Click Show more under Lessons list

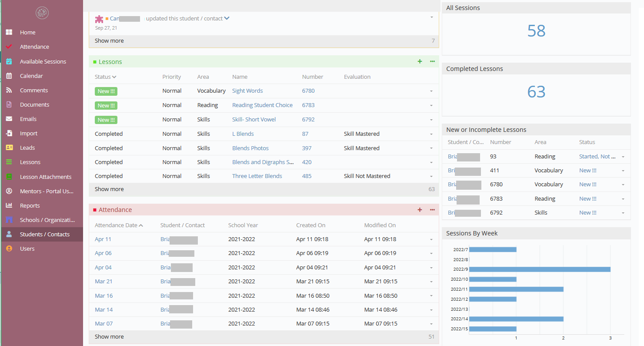[x=109, y=189]
